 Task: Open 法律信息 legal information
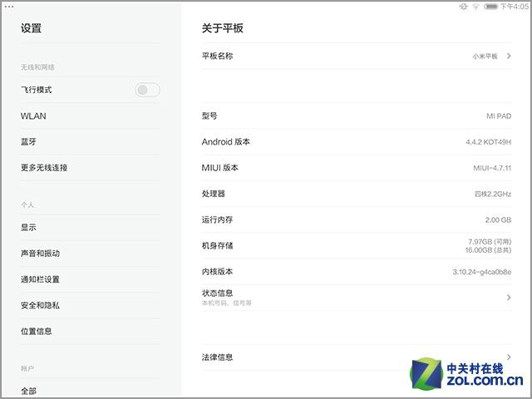[x=357, y=357]
